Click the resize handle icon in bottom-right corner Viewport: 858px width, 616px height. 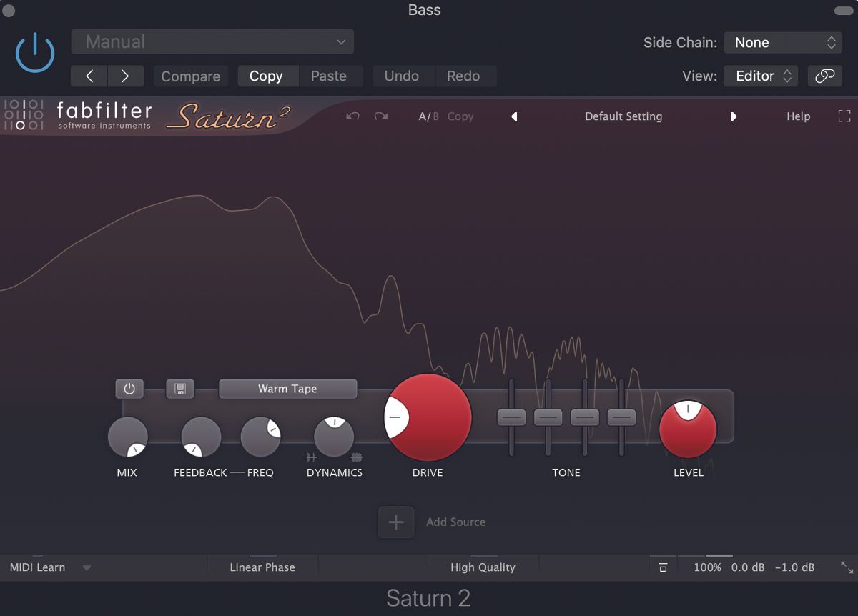[847, 567]
